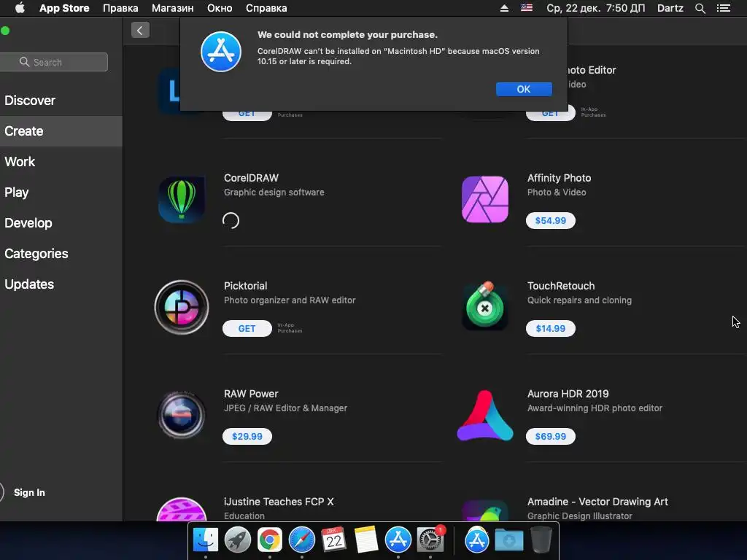The height and width of the screenshot is (560, 747).
Task: Click the CorelDRAW loading spinner
Action: tap(231, 220)
